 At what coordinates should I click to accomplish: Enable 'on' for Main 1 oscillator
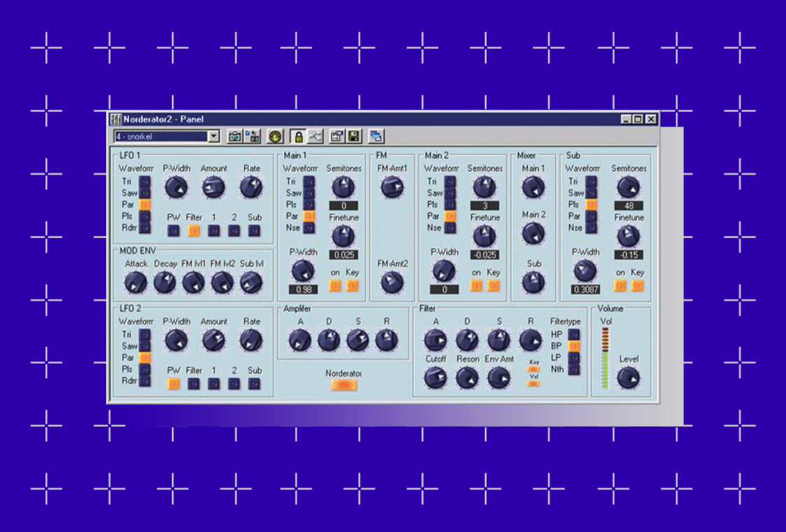(334, 284)
